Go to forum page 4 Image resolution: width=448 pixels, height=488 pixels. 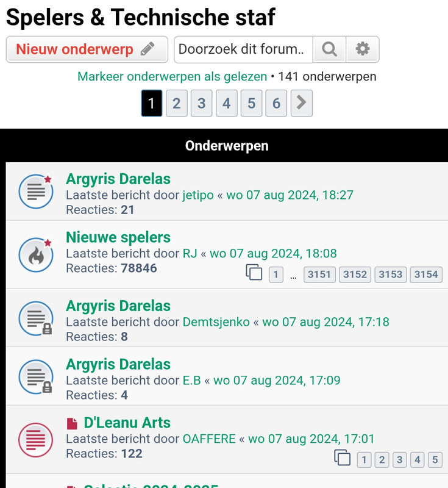pos(227,103)
